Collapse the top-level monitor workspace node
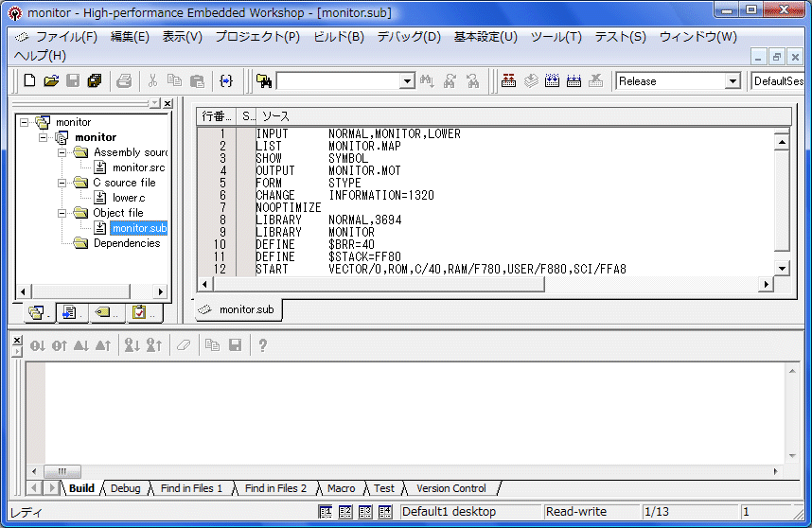The width and height of the screenshot is (812, 528). (25, 122)
